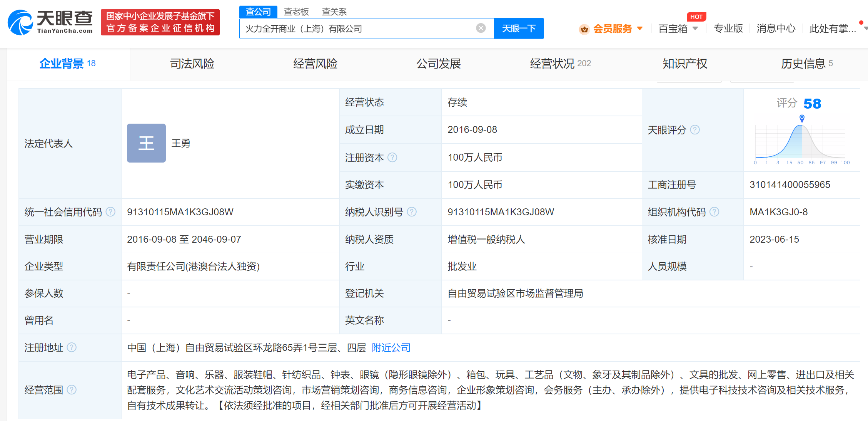Click help icon next to 统一社会信用代码
The width and height of the screenshot is (868, 421).
pos(110,212)
